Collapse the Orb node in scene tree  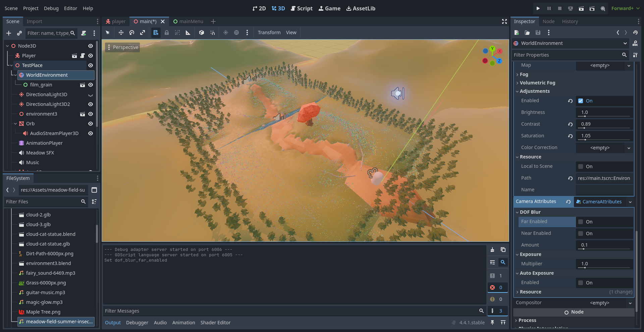coord(15,124)
